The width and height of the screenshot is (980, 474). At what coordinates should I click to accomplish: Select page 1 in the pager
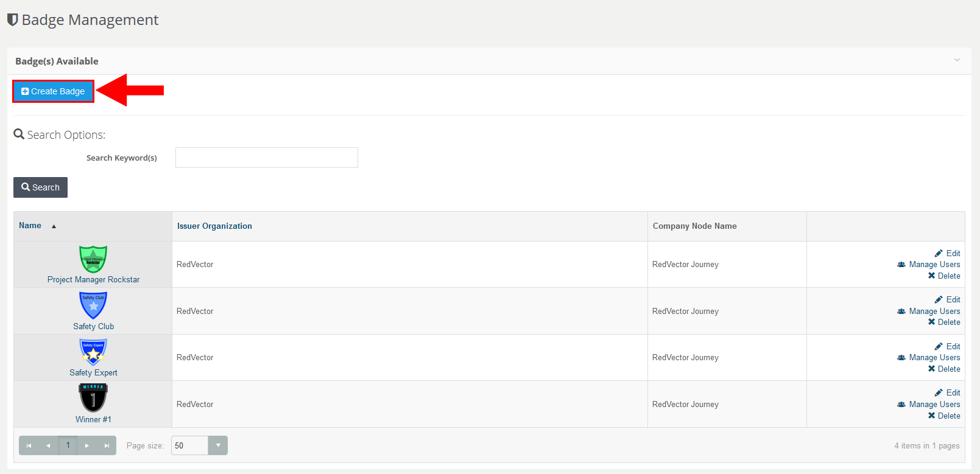[x=68, y=445]
